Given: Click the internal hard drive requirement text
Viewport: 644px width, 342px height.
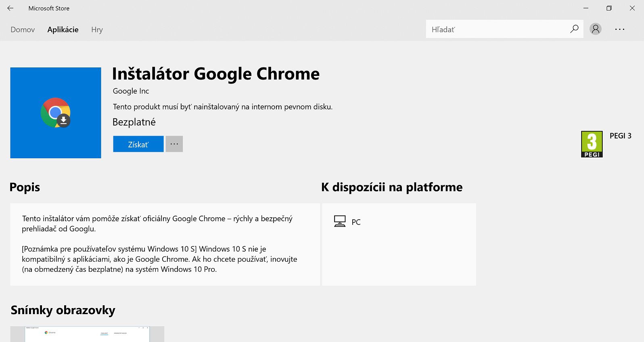Looking at the screenshot, I should coord(223,107).
